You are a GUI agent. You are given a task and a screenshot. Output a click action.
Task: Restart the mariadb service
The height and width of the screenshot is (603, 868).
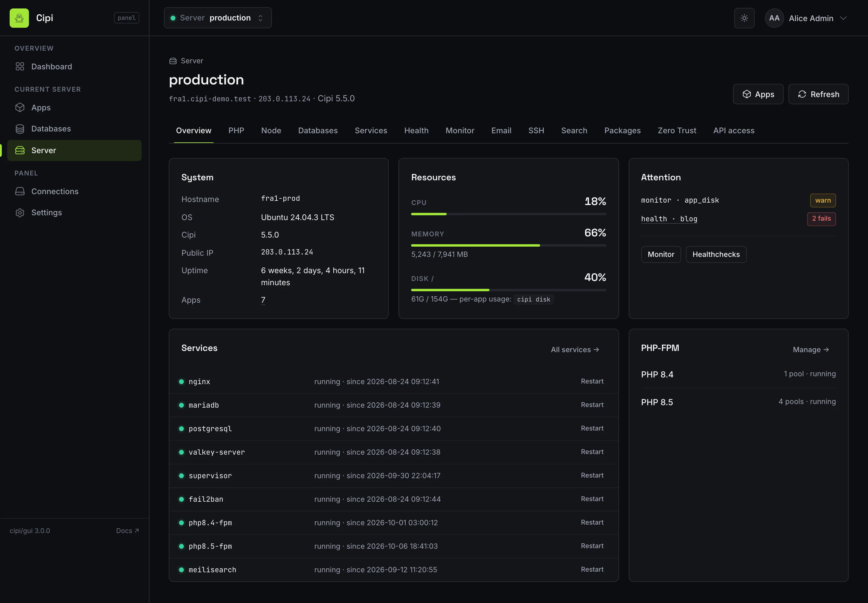click(x=592, y=405)
